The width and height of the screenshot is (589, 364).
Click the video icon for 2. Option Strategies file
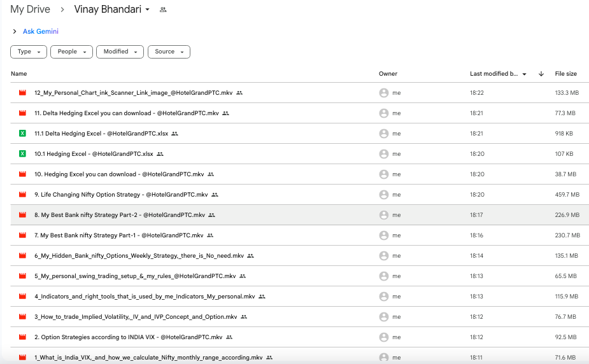pyautogui.click(x=22, y=337)
